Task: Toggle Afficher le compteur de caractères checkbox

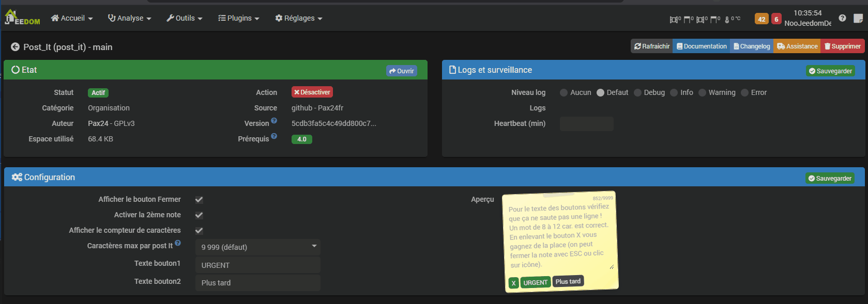Action: [x=199, y=231]
